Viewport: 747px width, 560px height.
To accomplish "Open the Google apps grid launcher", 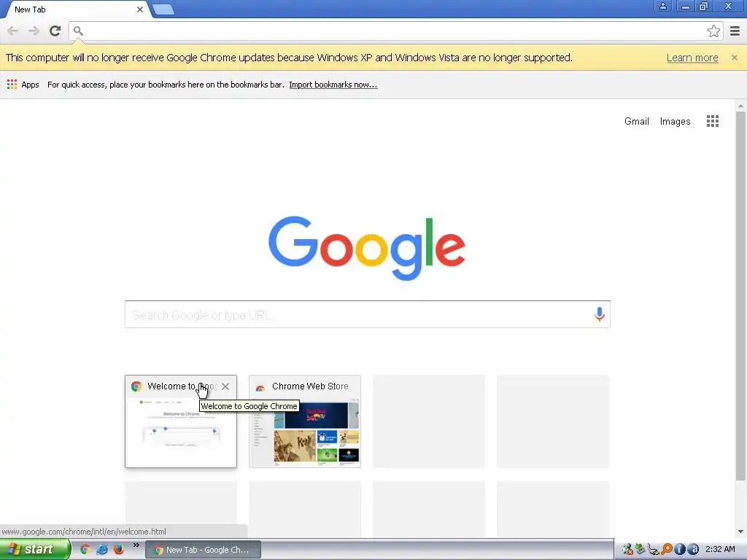I will 712,122.
